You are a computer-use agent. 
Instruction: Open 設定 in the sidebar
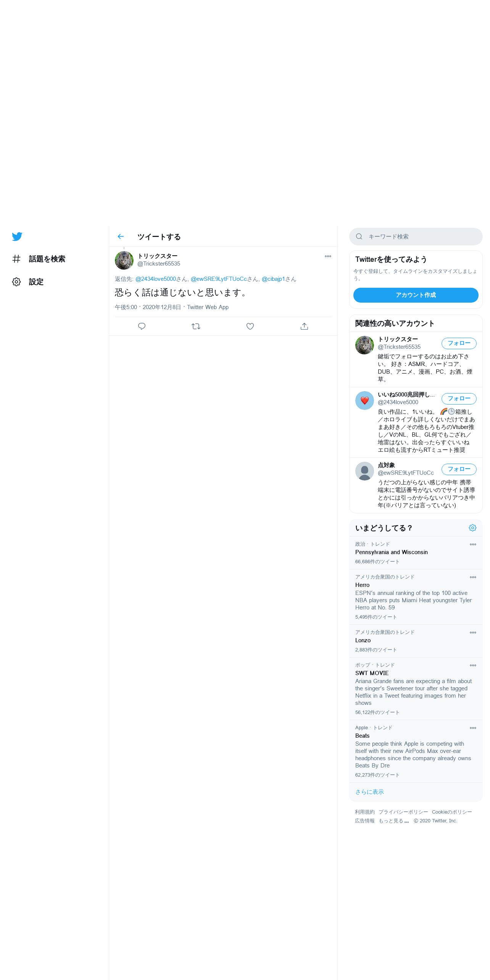tap(28, 282)
